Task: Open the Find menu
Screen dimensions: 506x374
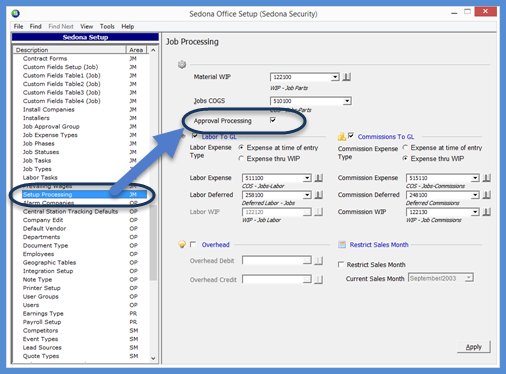Action: pos(35,26)
